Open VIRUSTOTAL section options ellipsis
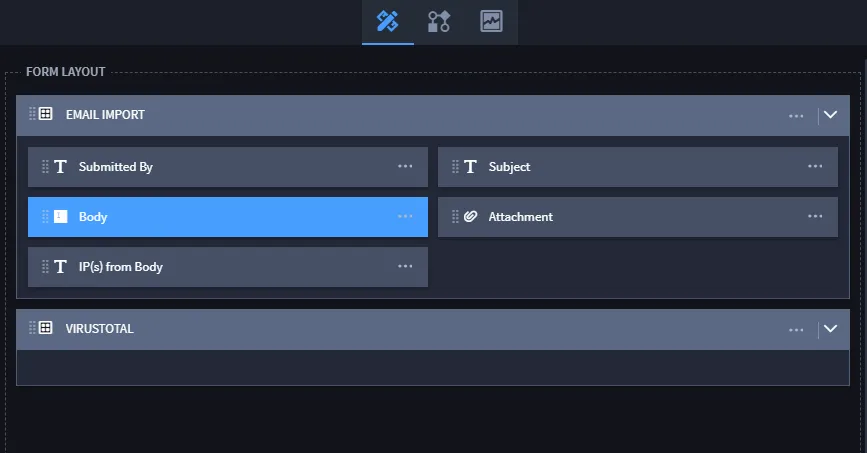 pyautogui.click(x=796, y=330)
